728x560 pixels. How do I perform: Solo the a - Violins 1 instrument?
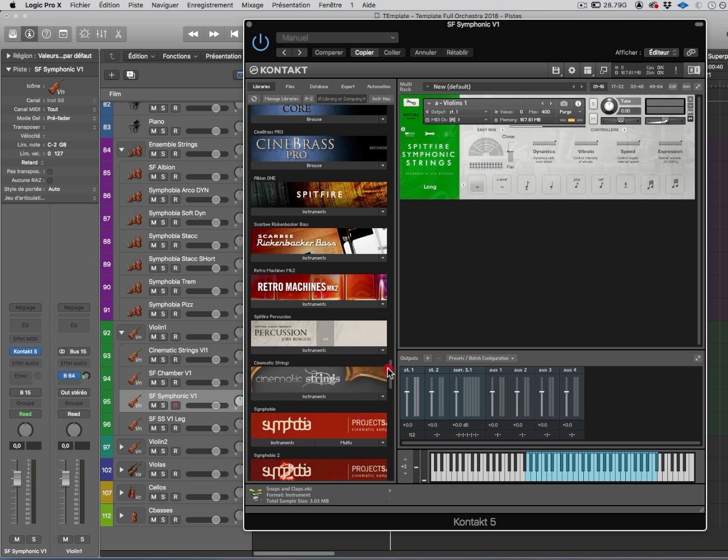point(593,104)
